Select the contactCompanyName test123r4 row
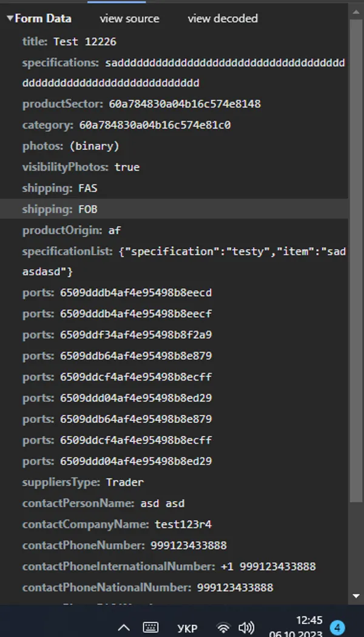364x637 pixels. click(x=174, y=525)
